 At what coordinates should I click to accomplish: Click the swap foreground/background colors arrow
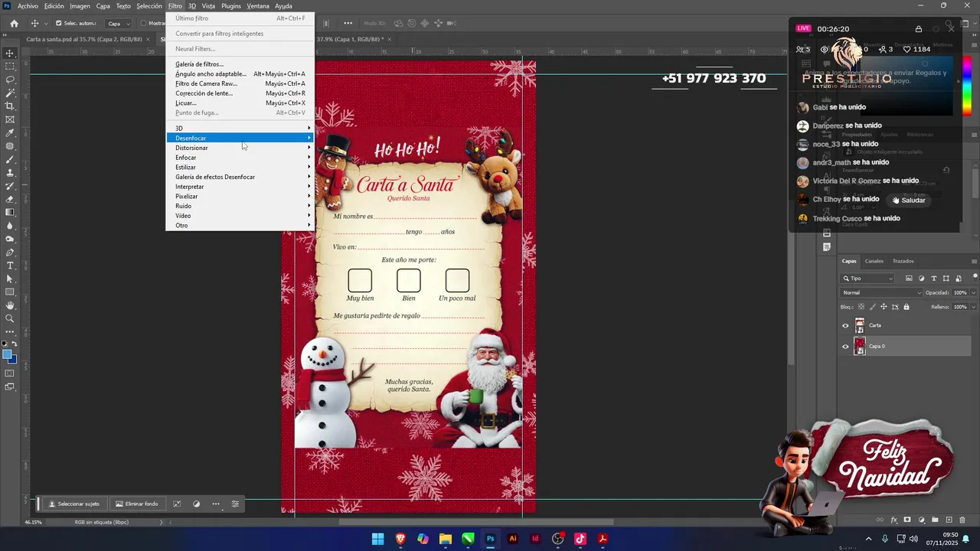[15, 344]
